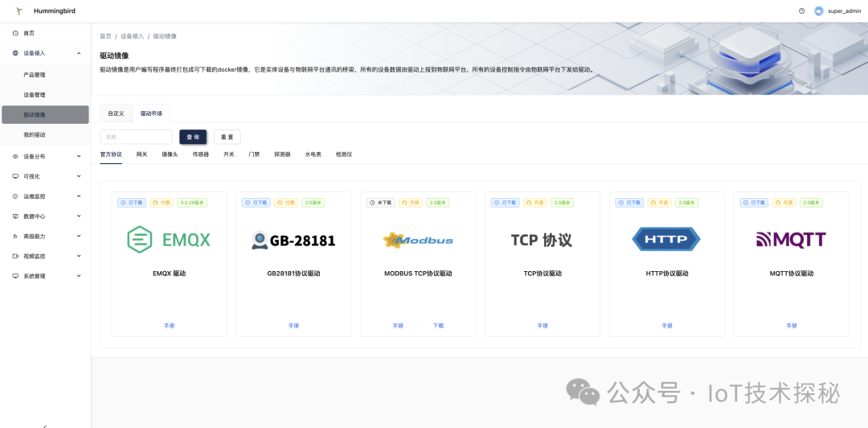Open 手册 link on MQTT协议驱动 card
The width and height of the screenshot is (868, 428).
[x=791, y=326]
